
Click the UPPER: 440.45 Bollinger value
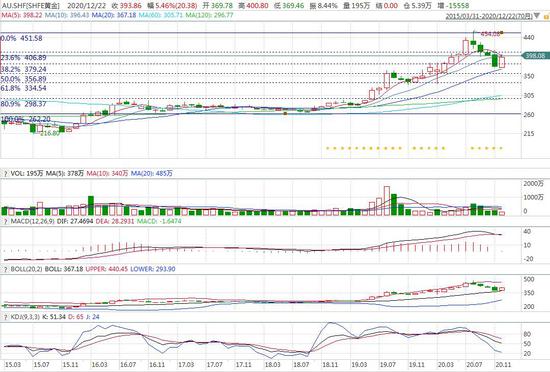coord(107,269)
